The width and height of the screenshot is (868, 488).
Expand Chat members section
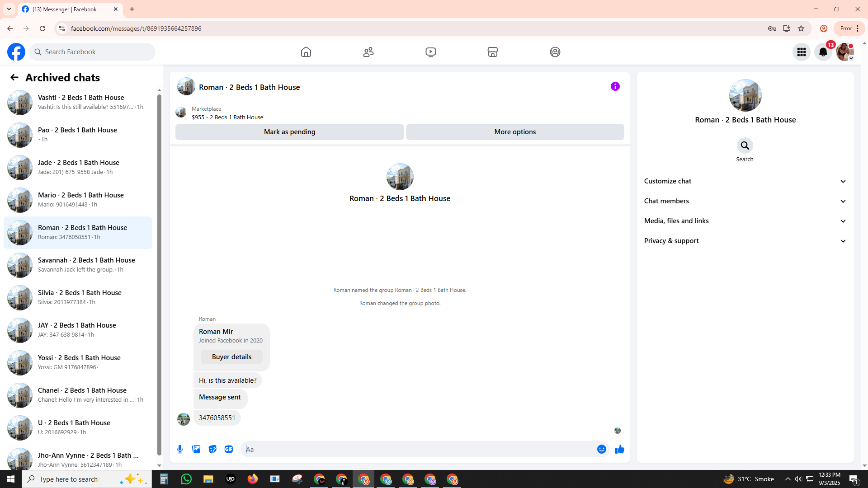[x=745, y=201]
